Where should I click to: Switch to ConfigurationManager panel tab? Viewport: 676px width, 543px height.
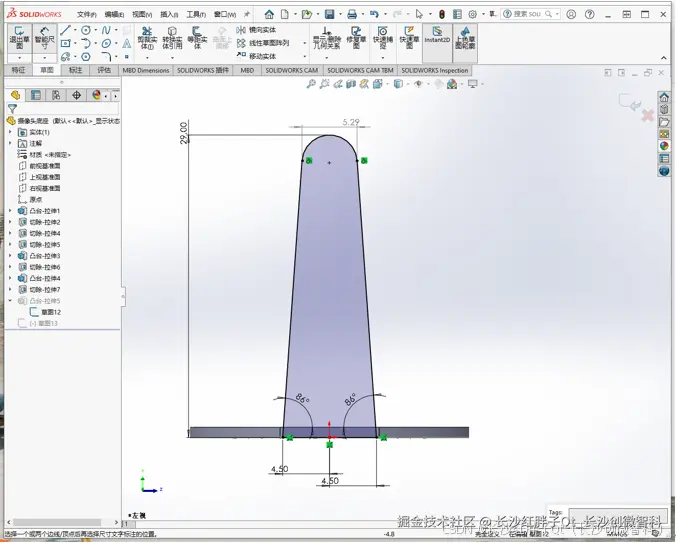(56, 95)
